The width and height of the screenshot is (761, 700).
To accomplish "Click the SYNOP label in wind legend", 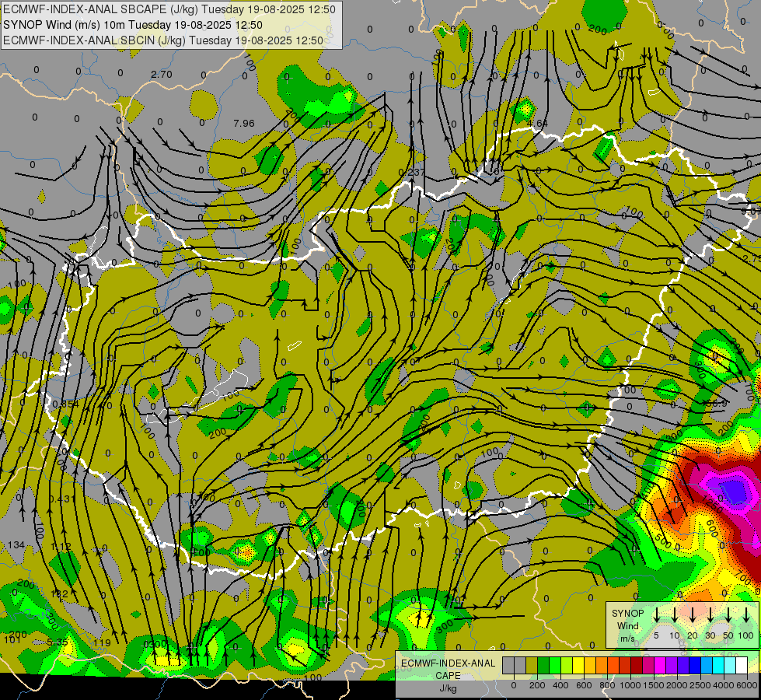I will pyautogui.click(x=627, y=614).
